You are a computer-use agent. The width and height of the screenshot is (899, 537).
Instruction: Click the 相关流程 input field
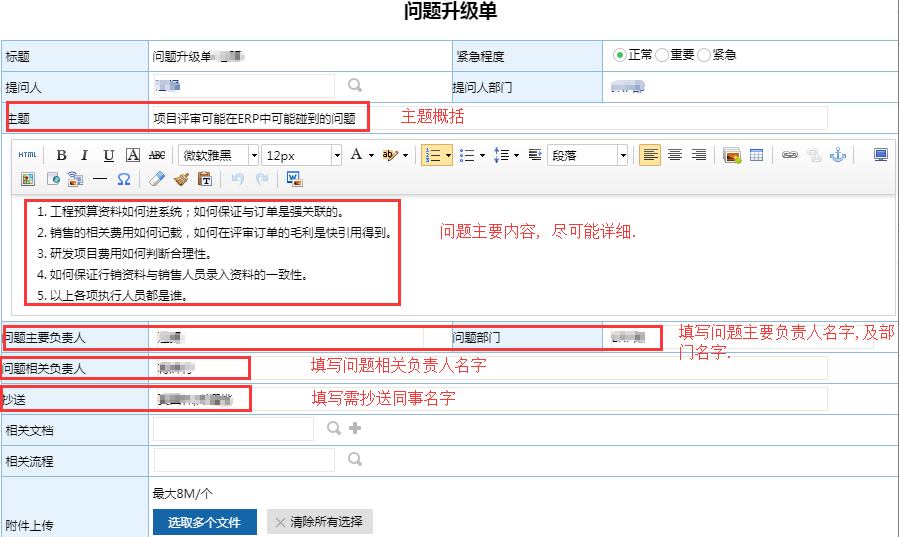click(x=244, y=459)
